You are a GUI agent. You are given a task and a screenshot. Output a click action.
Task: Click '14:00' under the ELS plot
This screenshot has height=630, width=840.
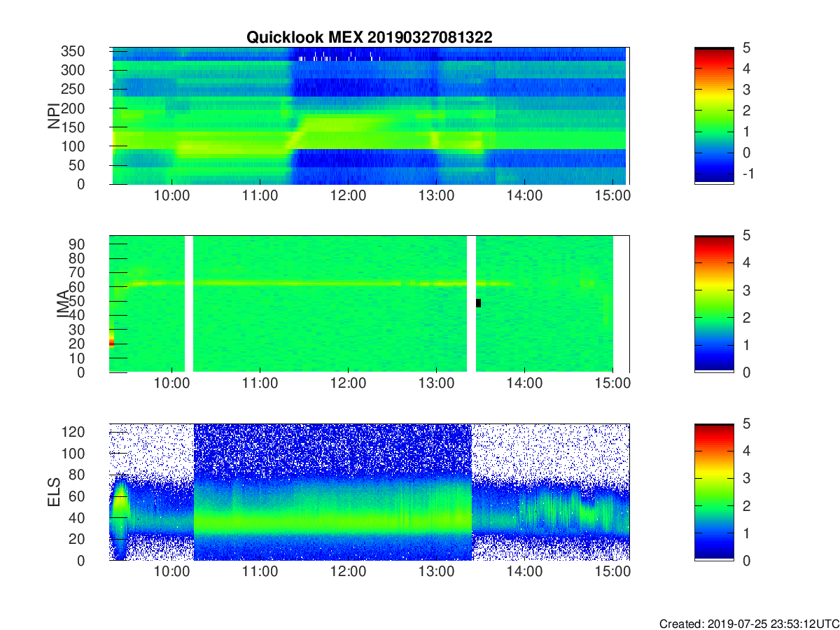point(524,573)
